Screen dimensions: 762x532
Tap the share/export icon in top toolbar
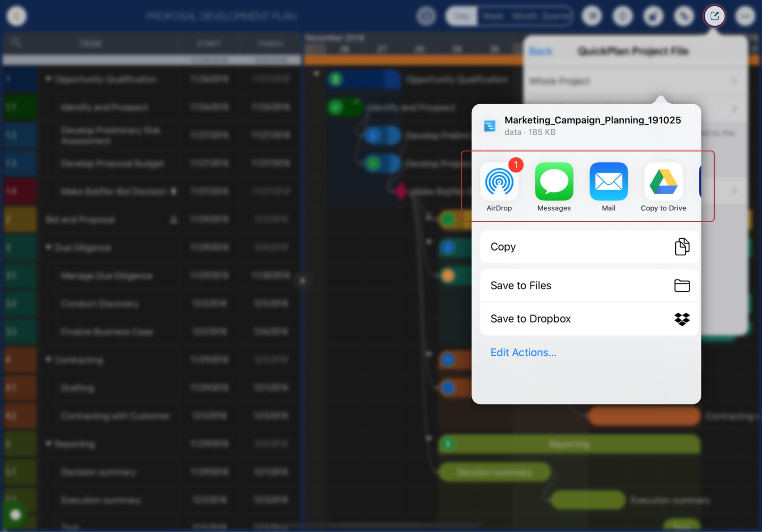(x=714, y=16)
